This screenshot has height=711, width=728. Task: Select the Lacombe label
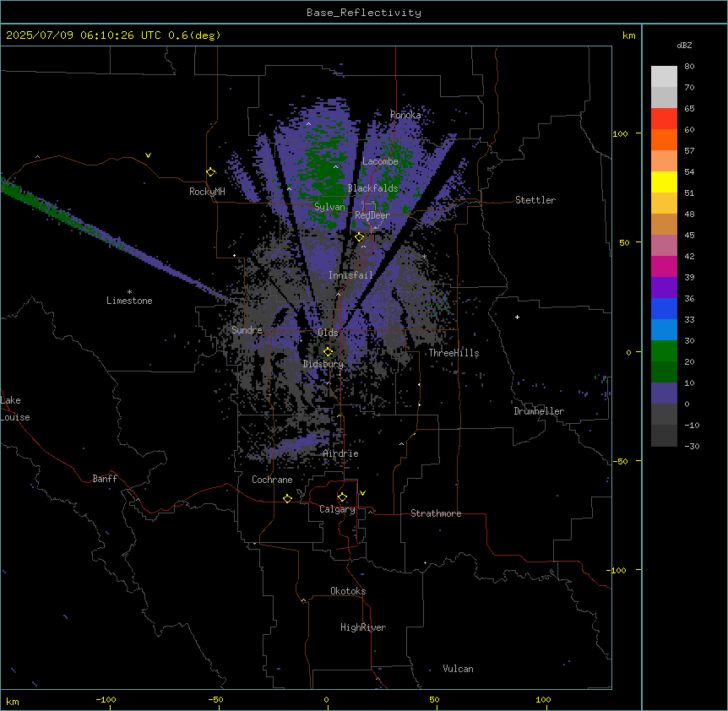point(380,161)
